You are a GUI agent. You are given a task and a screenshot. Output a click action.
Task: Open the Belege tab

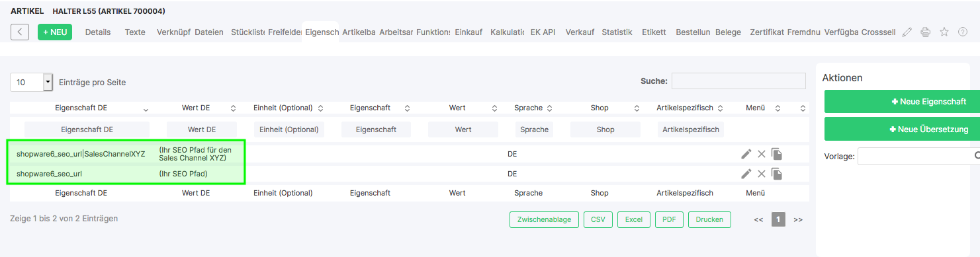[728, 32]
